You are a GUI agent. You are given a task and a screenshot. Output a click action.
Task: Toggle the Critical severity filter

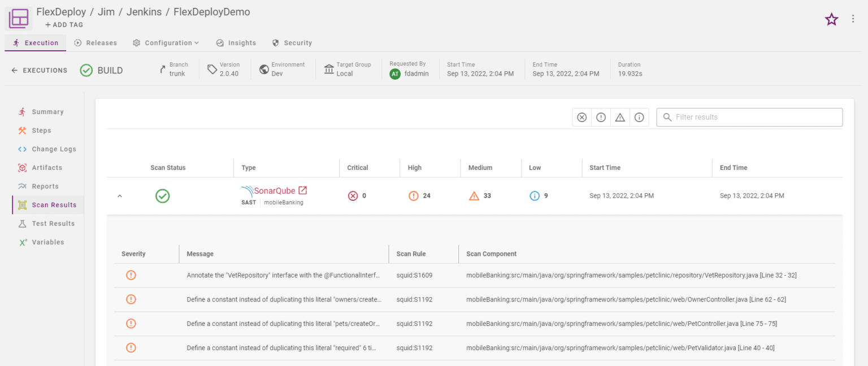(581, 117)
